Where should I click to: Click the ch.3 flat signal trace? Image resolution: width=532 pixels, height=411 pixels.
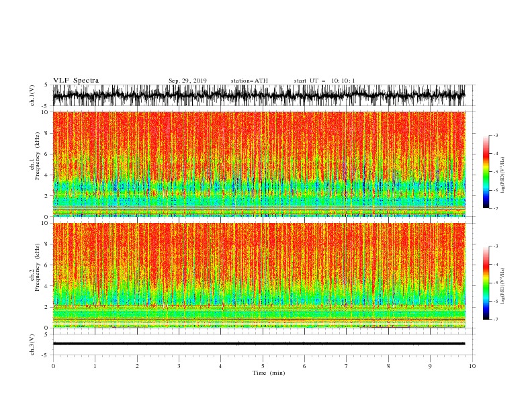259,344
